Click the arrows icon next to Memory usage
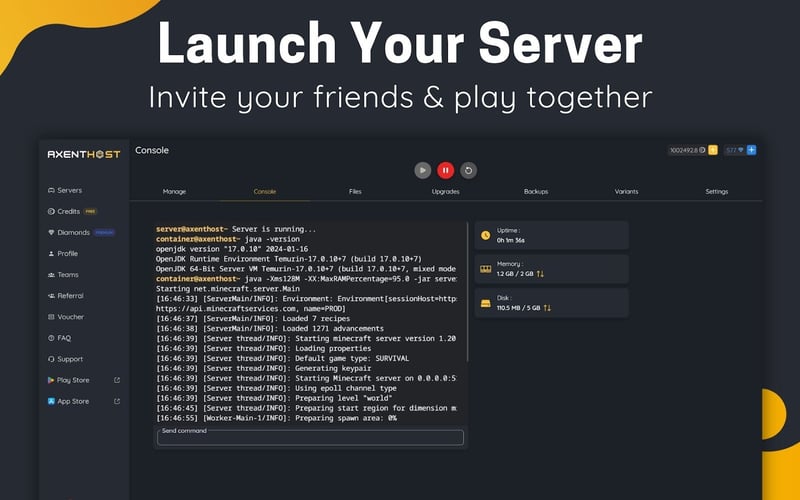Screen dimensions: 800x500 pyautogui.click(x=540, y=274)
